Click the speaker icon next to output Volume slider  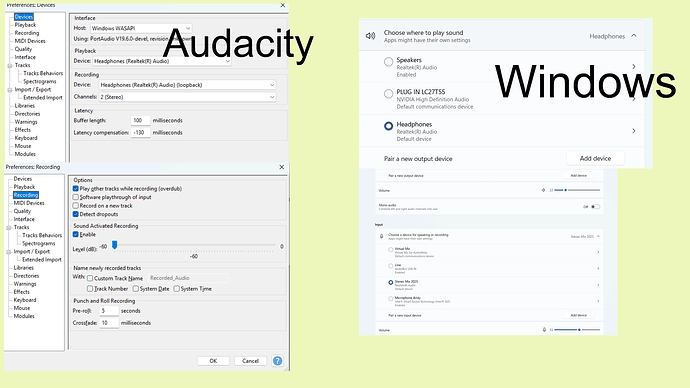[x=543, y=190]
